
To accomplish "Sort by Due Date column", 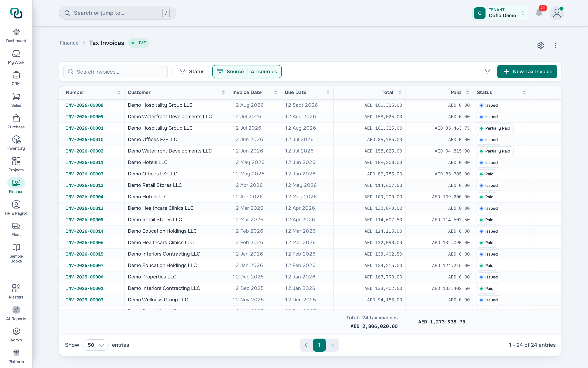I will click(328, 92).
